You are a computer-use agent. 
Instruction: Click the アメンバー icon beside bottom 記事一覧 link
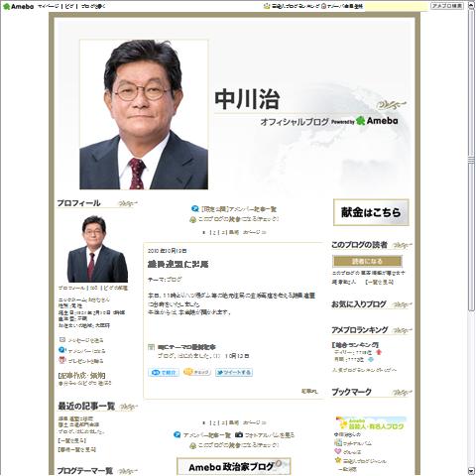click(178, 435)
